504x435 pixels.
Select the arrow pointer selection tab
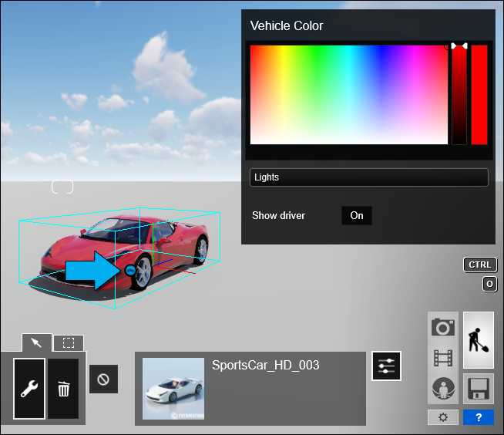[37, 343]
